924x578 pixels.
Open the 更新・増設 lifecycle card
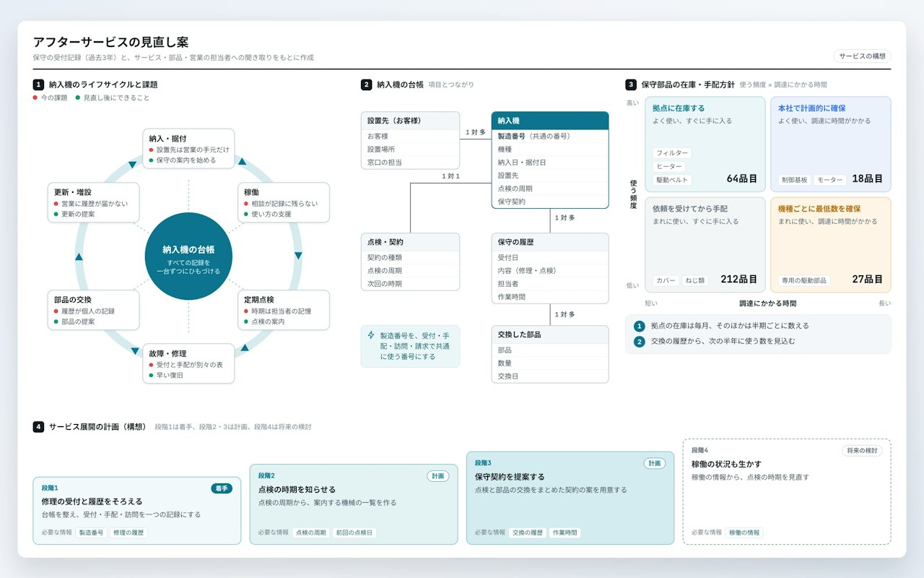(93, 202)
